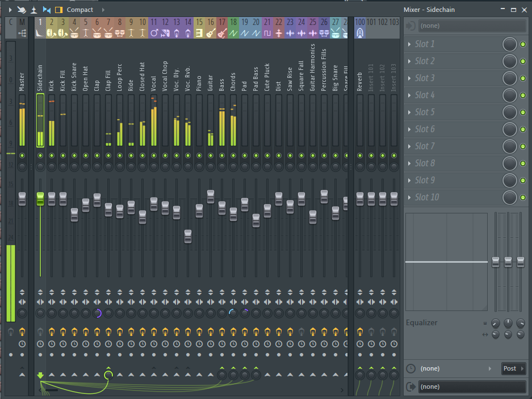Open the output (none) selector at the bottom
The width and height of the screenshot is (532, 399).
pos(472,387)
